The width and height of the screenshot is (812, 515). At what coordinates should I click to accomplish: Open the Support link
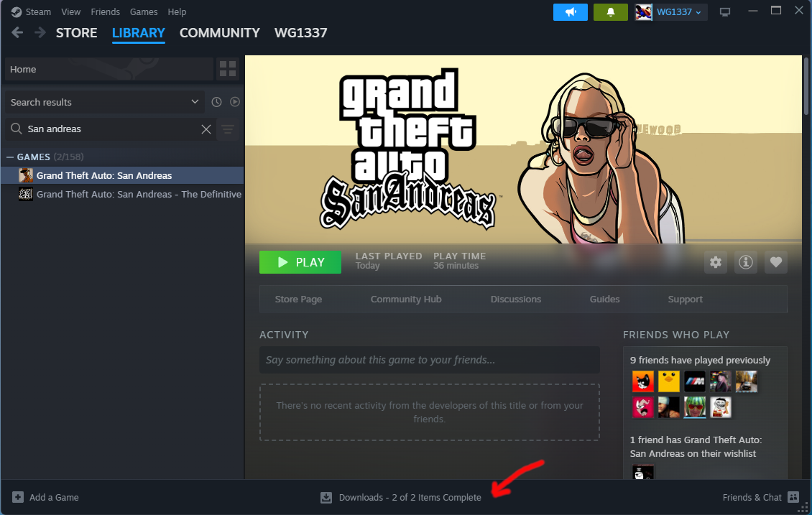[685, 300]
